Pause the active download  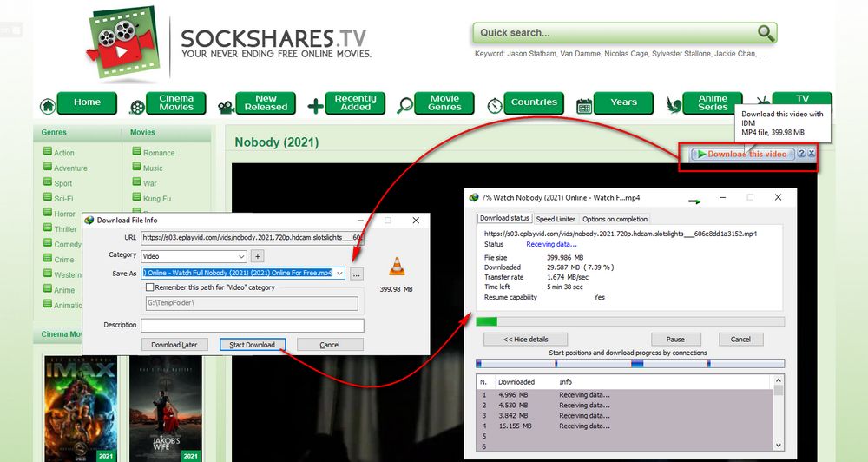pyautogui.click(x=676, y=339)
